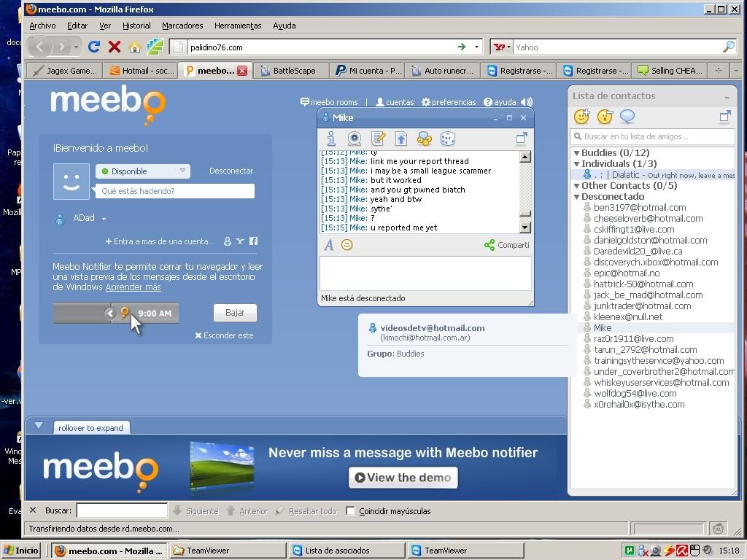
Task: Open the meebo rooms link
Action: [x=329, y=102]
